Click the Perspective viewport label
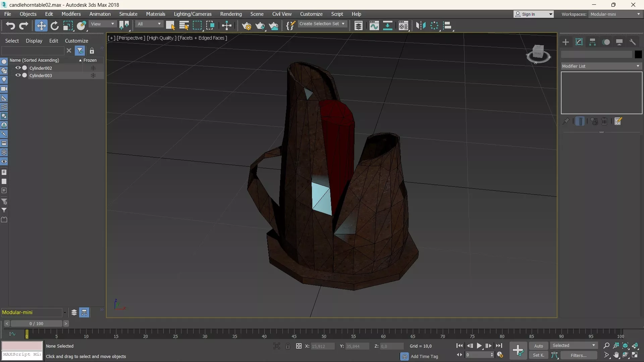 point(131,38)
